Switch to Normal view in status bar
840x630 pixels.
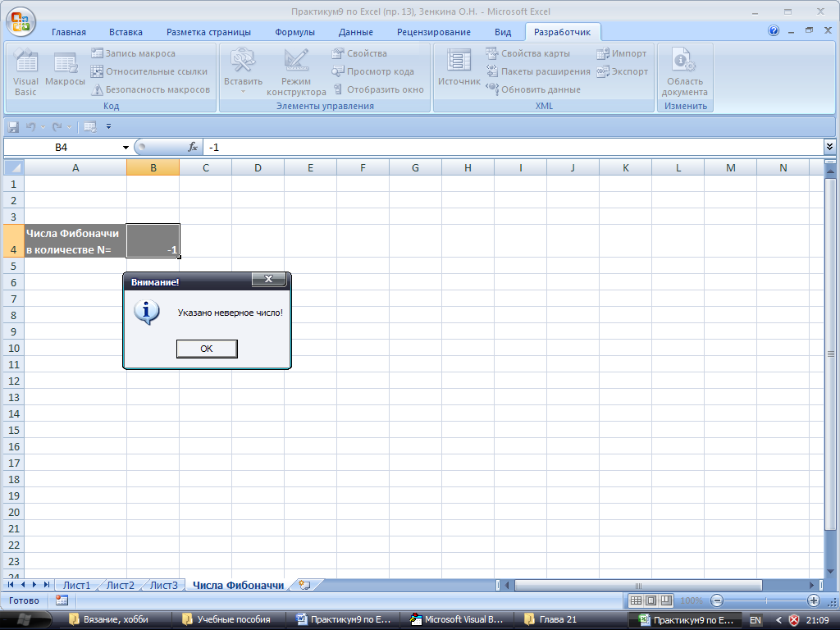point(636,600)
